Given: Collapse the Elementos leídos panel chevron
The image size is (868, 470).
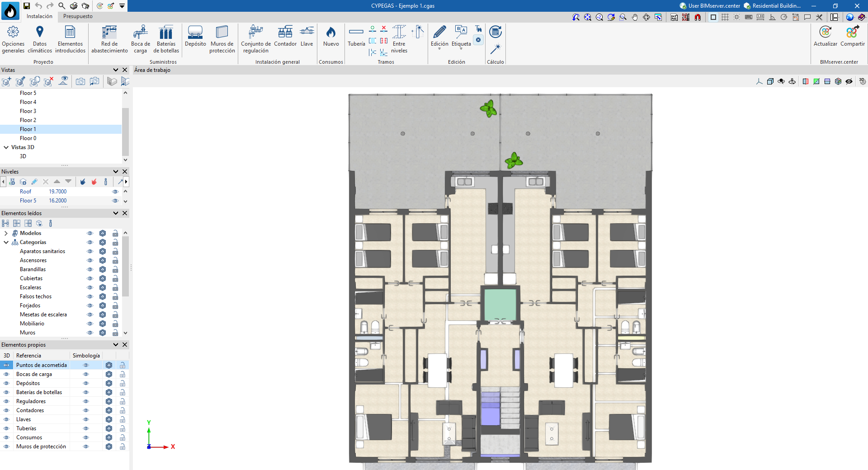Looking at the screenshot, I should [116, 213].
